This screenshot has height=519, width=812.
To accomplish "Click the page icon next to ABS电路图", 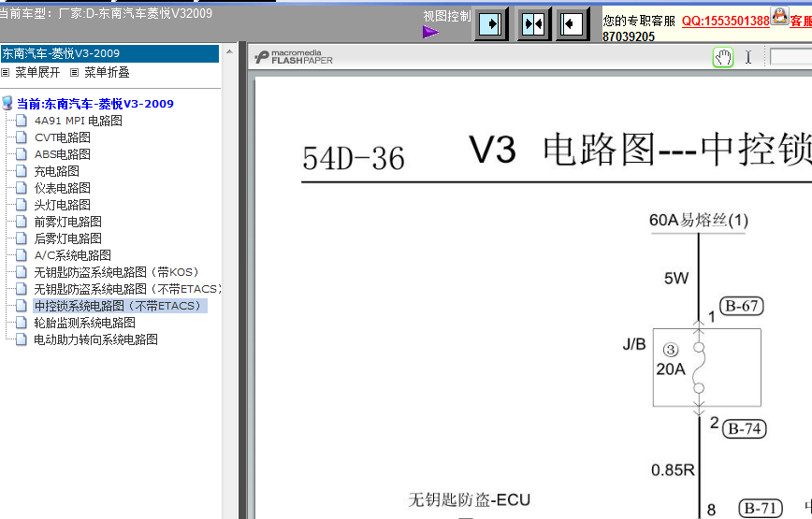I will [22, 154].
